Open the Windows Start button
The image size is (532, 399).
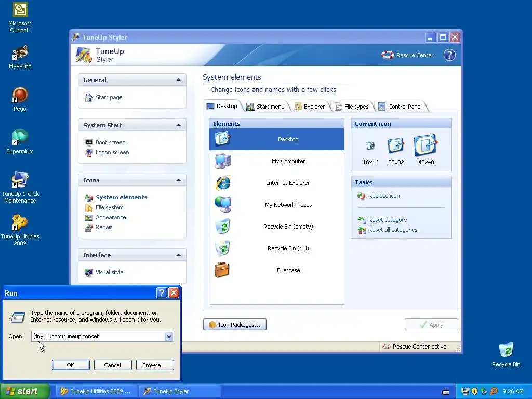pos(25,391)
